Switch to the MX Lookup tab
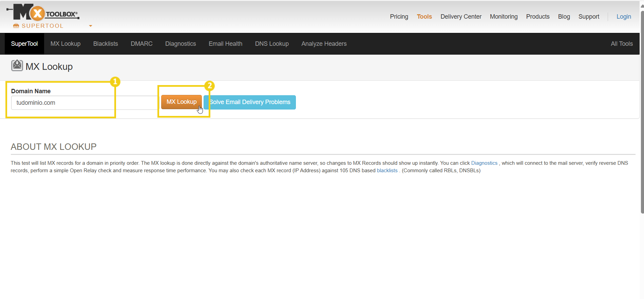644x299 pixels. click(65, 44)
